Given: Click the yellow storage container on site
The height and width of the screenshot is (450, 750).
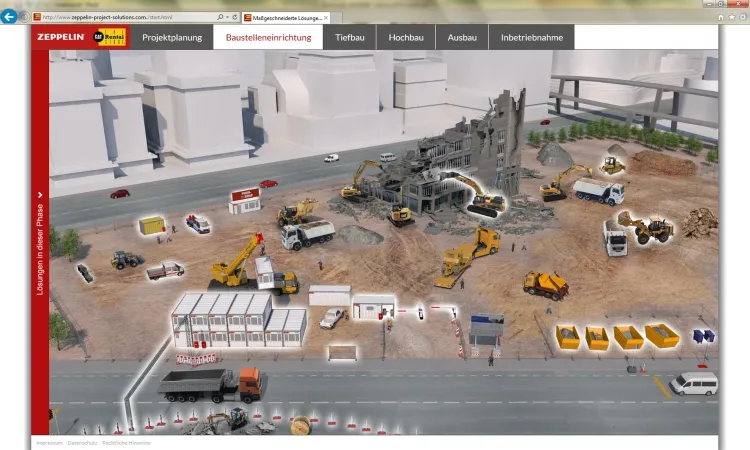Looking at the screenshot, I should tap(152, 225).
